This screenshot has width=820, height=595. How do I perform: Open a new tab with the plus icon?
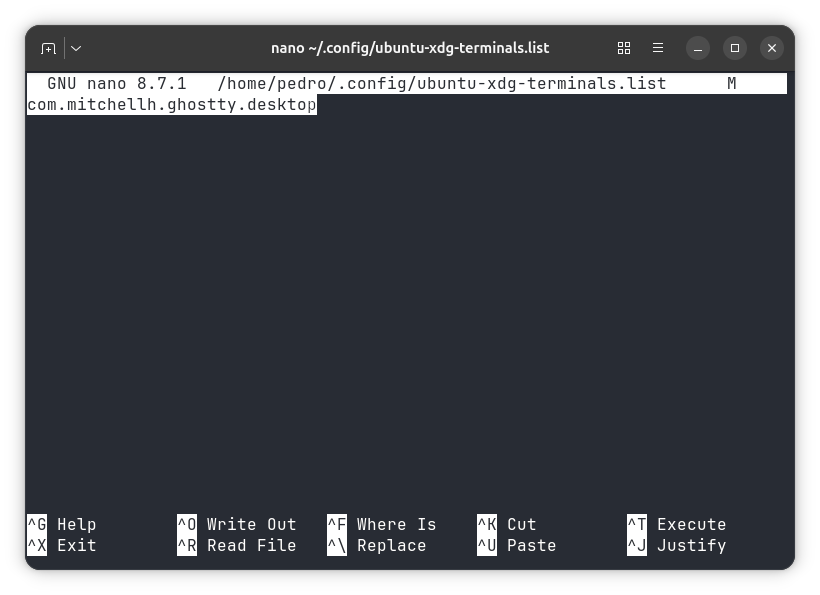pyautogui.click(x=48, y=49)
